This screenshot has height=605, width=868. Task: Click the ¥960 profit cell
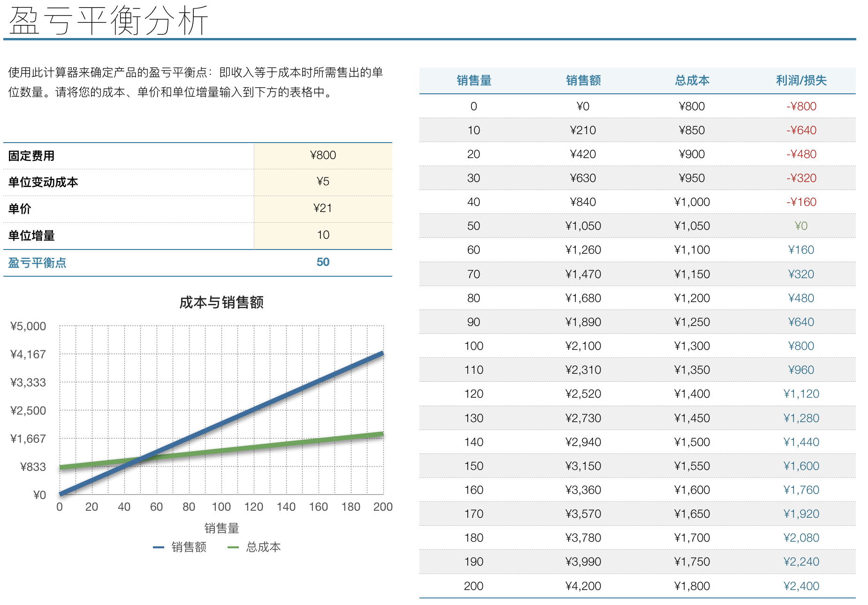tap(801, 370)
